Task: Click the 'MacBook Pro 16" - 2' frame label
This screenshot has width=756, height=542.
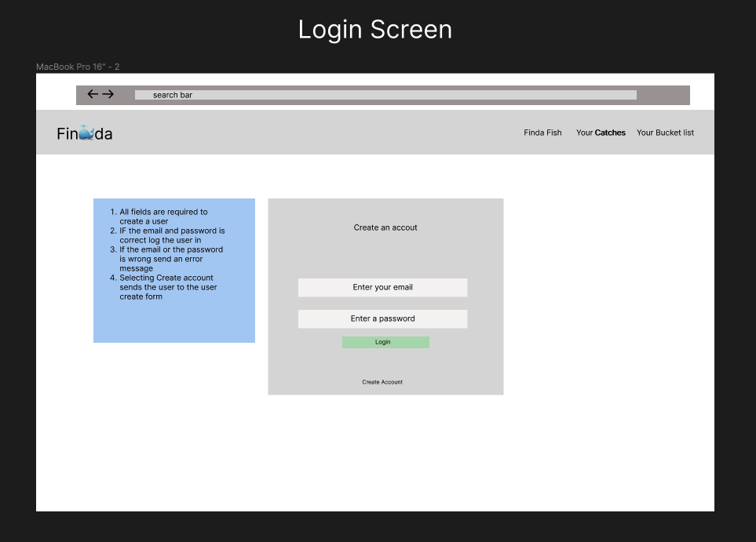Action: (78, 67)
